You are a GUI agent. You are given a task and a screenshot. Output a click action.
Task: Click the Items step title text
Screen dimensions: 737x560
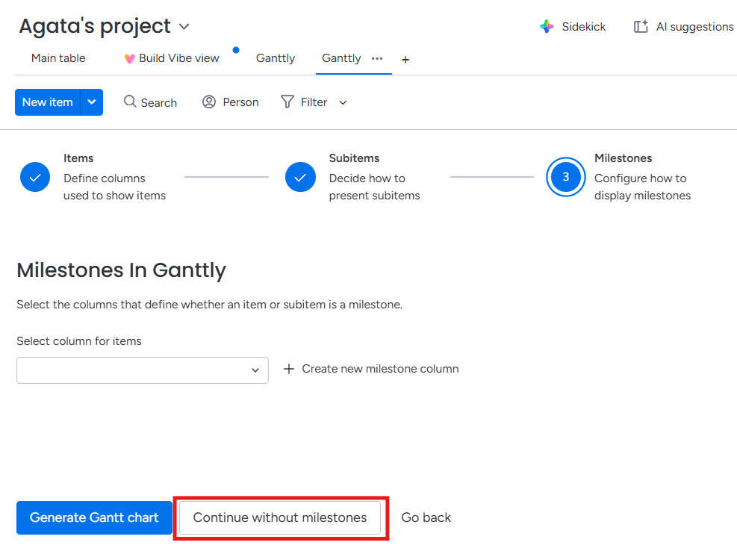78,158
